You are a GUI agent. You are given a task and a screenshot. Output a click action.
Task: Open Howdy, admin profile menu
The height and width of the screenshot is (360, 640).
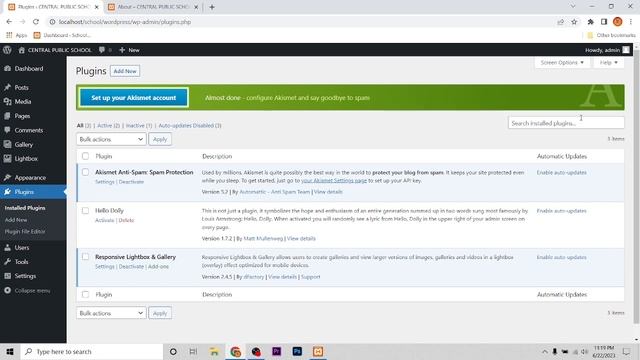click(607, 50)
